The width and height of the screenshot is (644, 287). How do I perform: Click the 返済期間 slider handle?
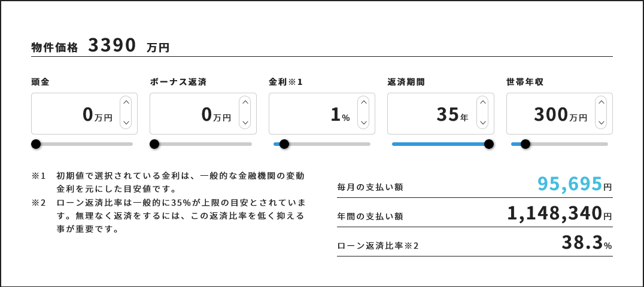pos(489,144)
